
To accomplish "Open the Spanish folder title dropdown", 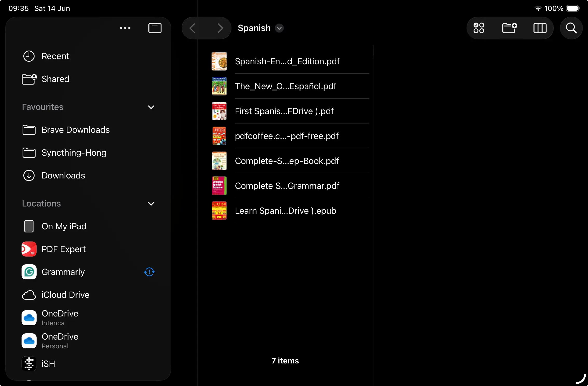I will coord(279,29).
